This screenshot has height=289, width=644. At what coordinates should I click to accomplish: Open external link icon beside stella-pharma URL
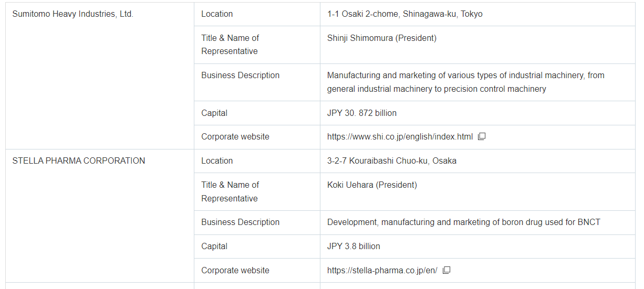coord(446,271)
